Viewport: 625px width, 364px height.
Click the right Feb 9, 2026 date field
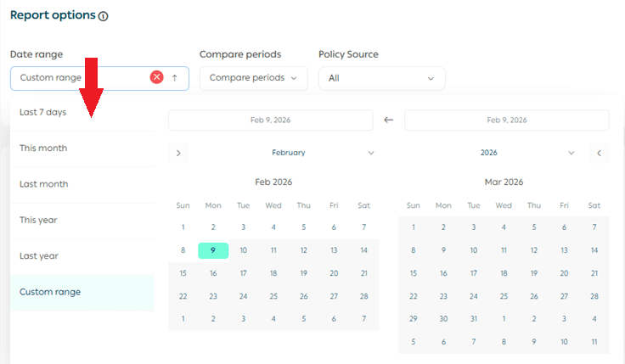click(x=507, y=120)
